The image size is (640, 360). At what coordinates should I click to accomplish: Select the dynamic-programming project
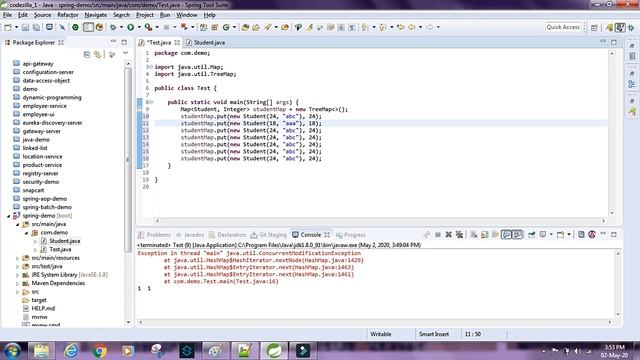52,98
